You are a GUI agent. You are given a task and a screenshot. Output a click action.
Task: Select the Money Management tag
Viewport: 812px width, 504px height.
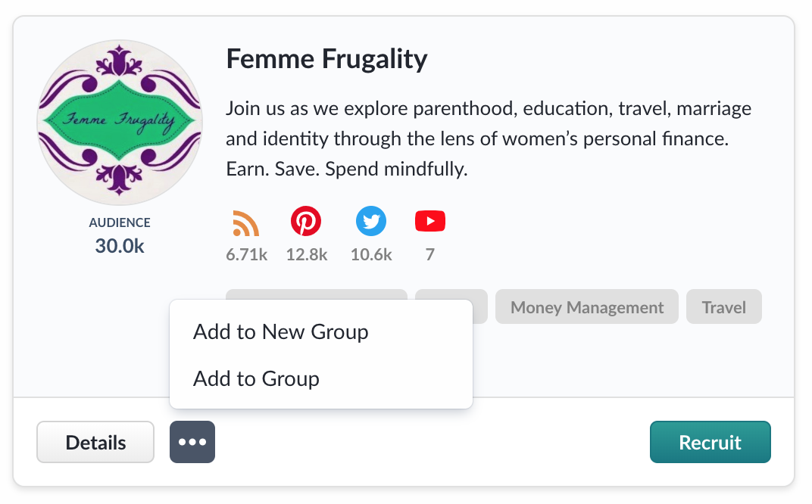587,306
